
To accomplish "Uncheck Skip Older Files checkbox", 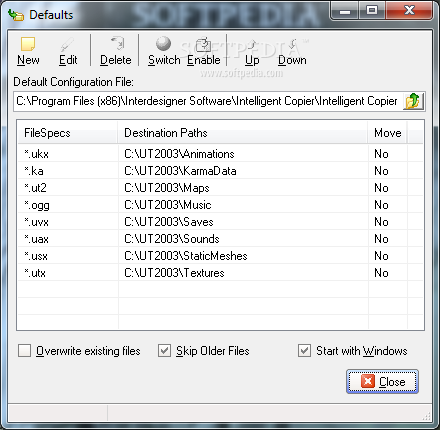I will click(x=164, y=351).
